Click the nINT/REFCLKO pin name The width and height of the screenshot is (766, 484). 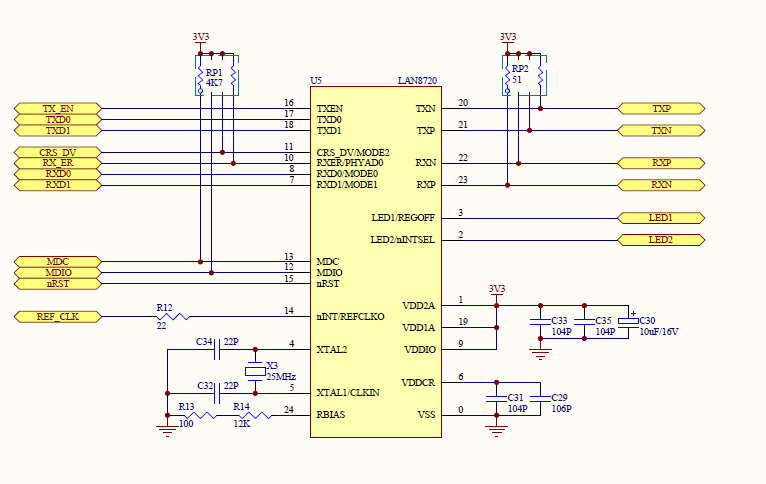coord(350,316)
